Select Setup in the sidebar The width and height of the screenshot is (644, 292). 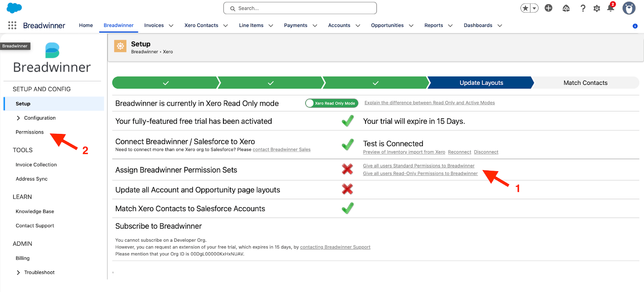pos(54,104)
